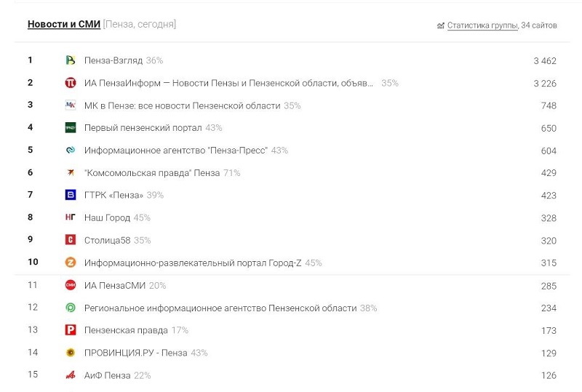Open the ПРОВИНЦИЯ.РУ - Пенза link
This screenshot has width=582, height=392.
pos(136,353)
